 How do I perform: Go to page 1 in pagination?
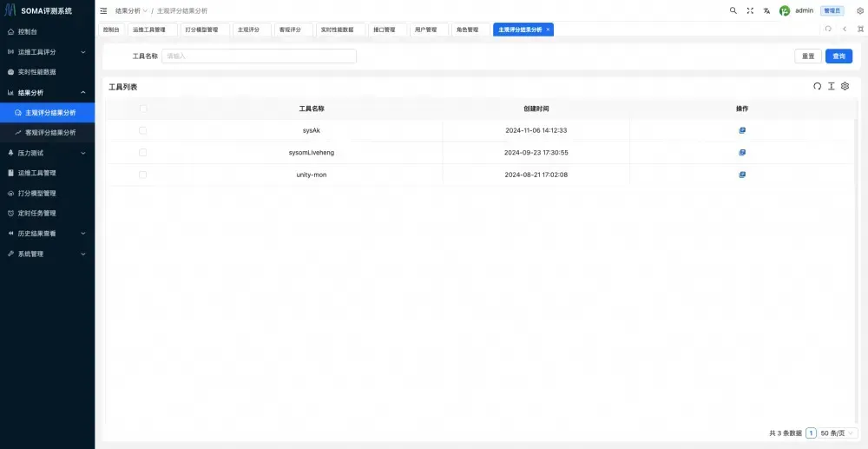[x=811, y=433]
